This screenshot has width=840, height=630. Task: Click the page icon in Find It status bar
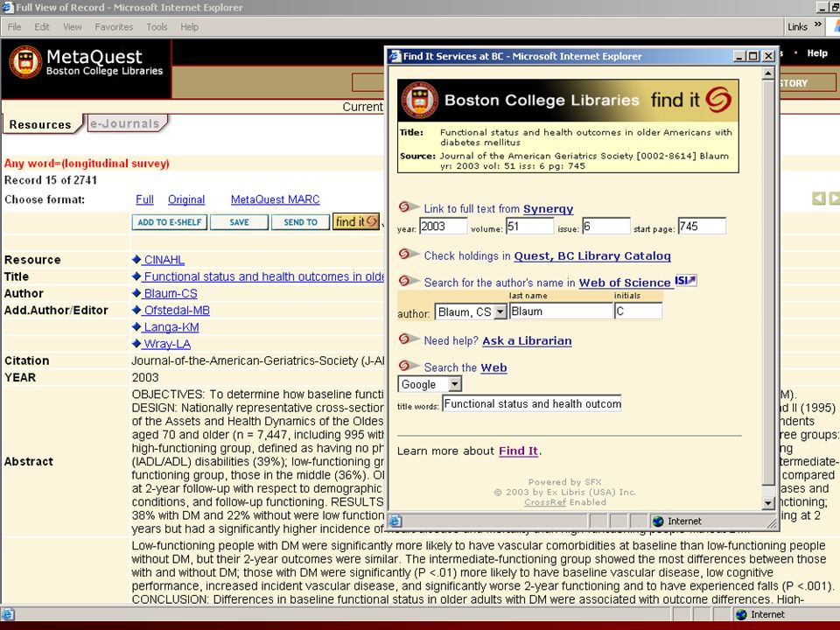pyautogui.click(x=395, y=521)
